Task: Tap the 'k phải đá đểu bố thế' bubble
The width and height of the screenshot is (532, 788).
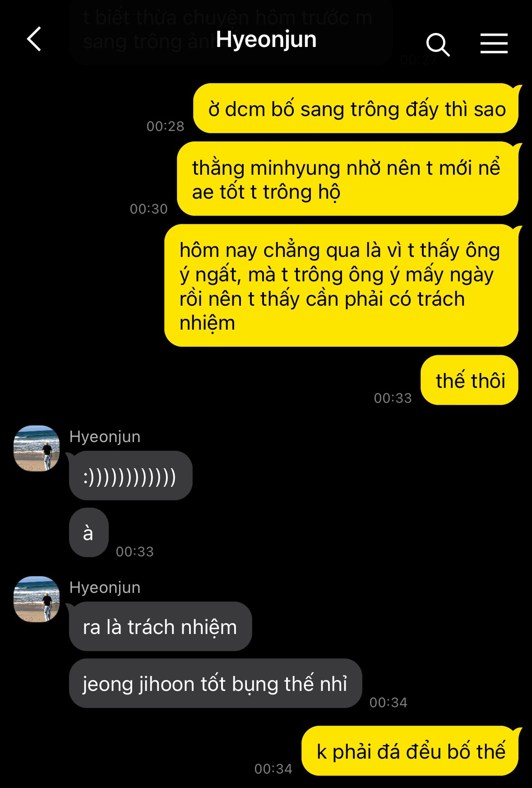Action: pos(410,751)
